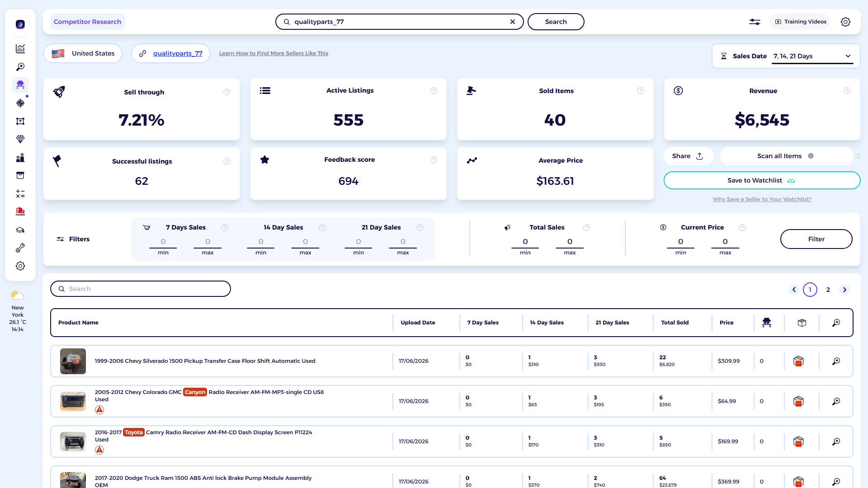Screen dimensions: 868x488
Task: Open Learn How to Find More Sellers link
Action: pyautogui.click(x=274, y=53)
